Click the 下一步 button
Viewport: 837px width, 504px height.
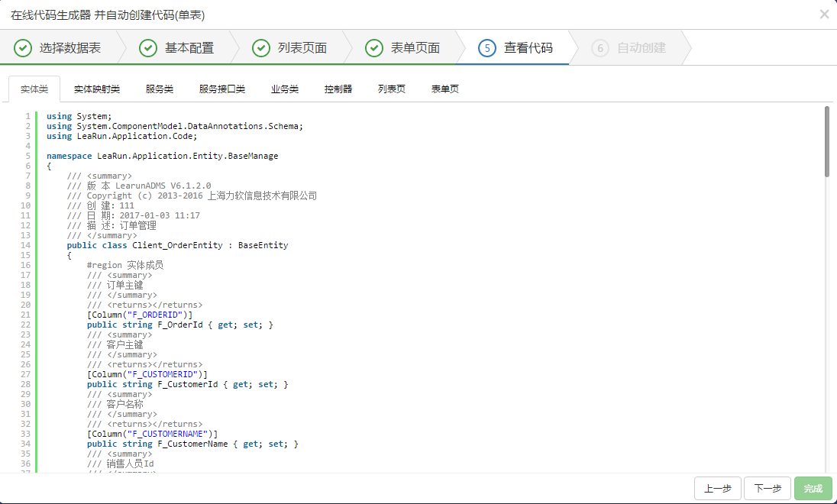pos(767,489)
